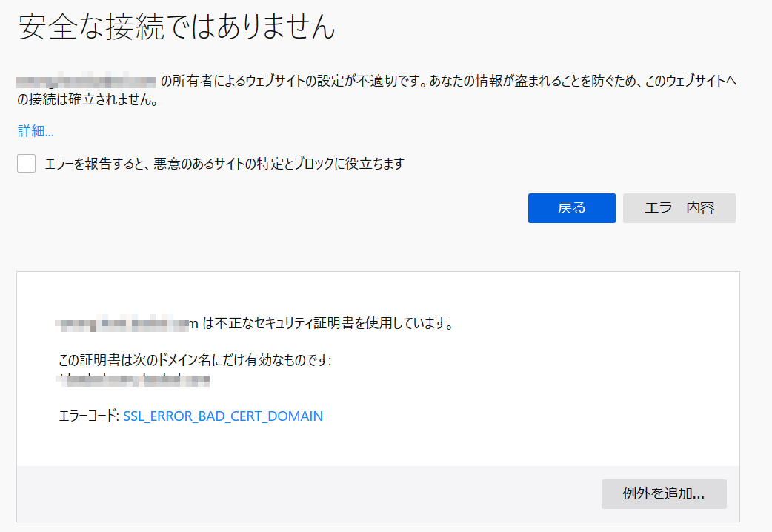Click the この証明書は次のドメイン名 text line
Screen dimensions: 772x532
(x=194, y=361)
